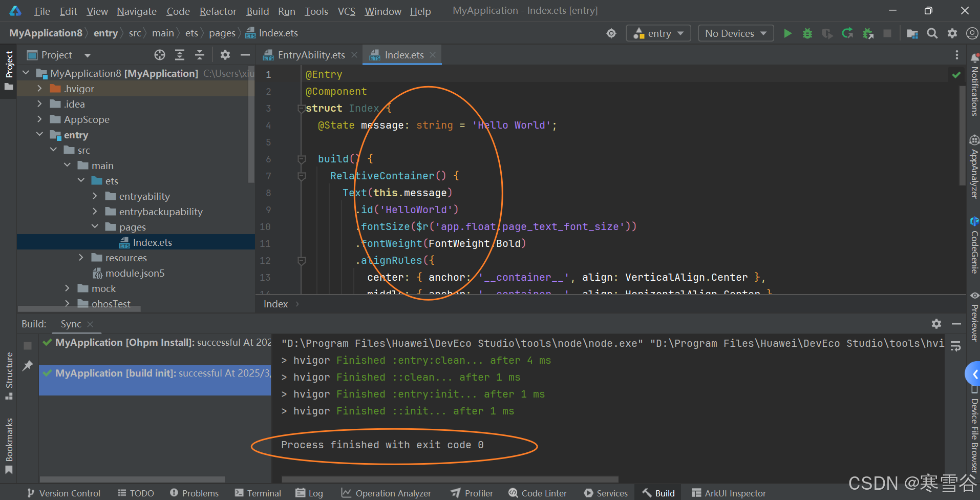The width and height of the screenshot is (980, 500).
Task: Open the entry run configuration dropdown
Action: 658,33
